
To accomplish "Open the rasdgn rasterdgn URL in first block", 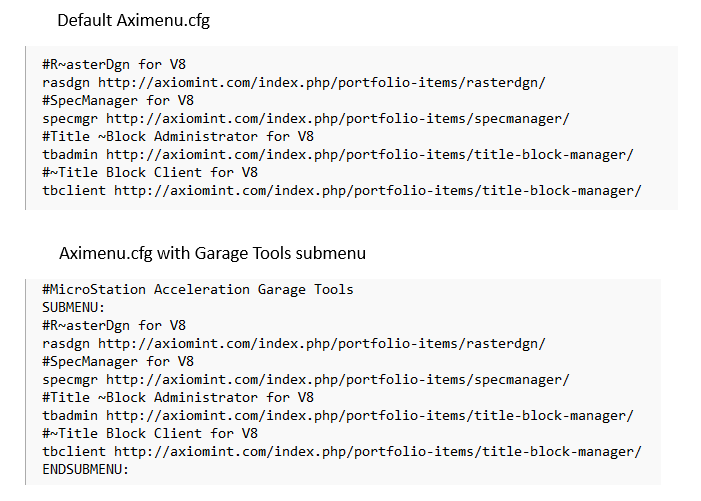I will [x=322, y=83].
